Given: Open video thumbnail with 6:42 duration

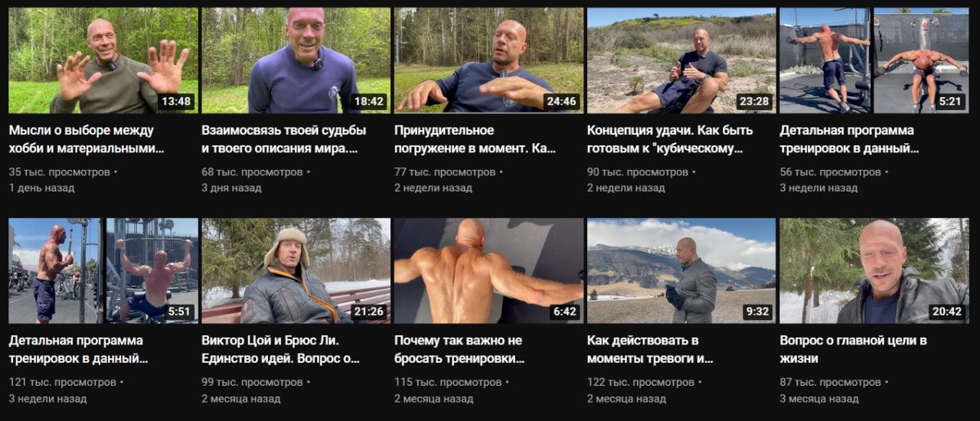Looking at the screenshot, I should tap(488, 271).
